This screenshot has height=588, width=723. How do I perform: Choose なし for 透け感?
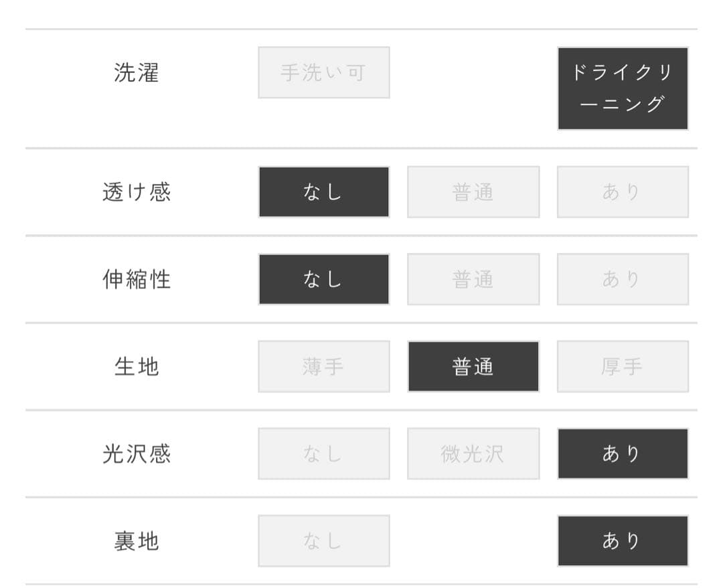[x=323, y=192]
